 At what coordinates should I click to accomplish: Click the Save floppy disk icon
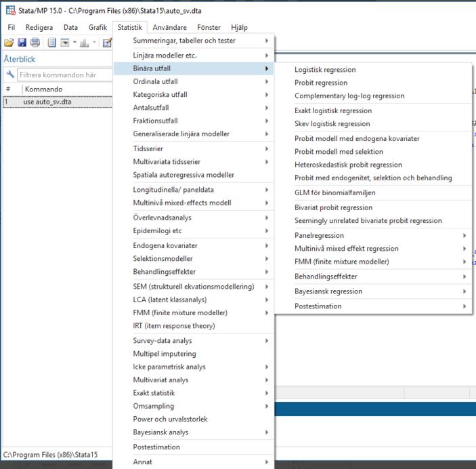pos(22,43)
